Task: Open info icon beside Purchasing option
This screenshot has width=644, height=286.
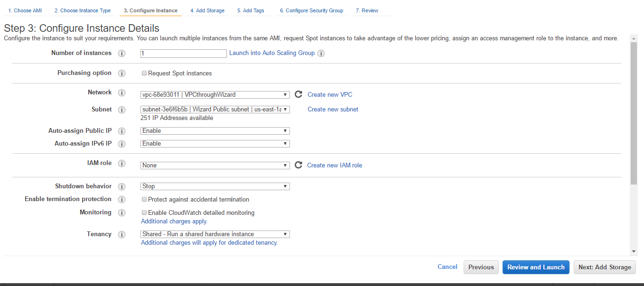Action: (x=121, y=74)
